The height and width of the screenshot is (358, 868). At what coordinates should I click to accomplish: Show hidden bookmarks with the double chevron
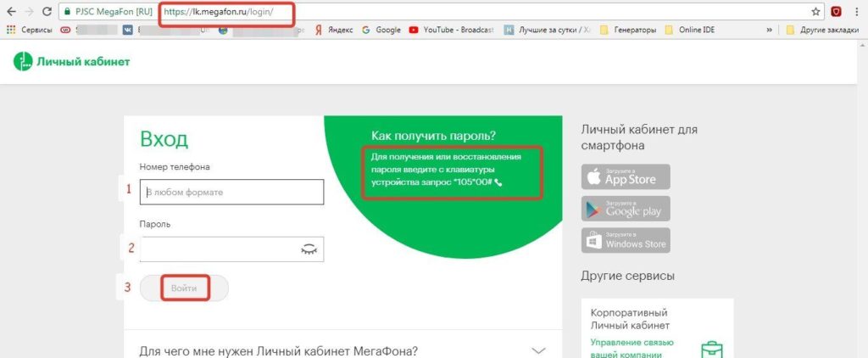pos(769,29)
